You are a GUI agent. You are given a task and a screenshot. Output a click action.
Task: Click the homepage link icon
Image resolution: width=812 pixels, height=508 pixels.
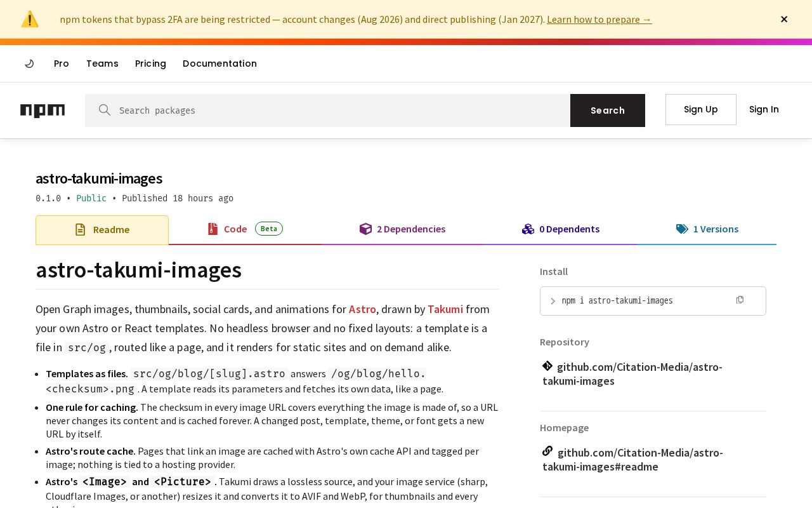[x=547, y=451]
